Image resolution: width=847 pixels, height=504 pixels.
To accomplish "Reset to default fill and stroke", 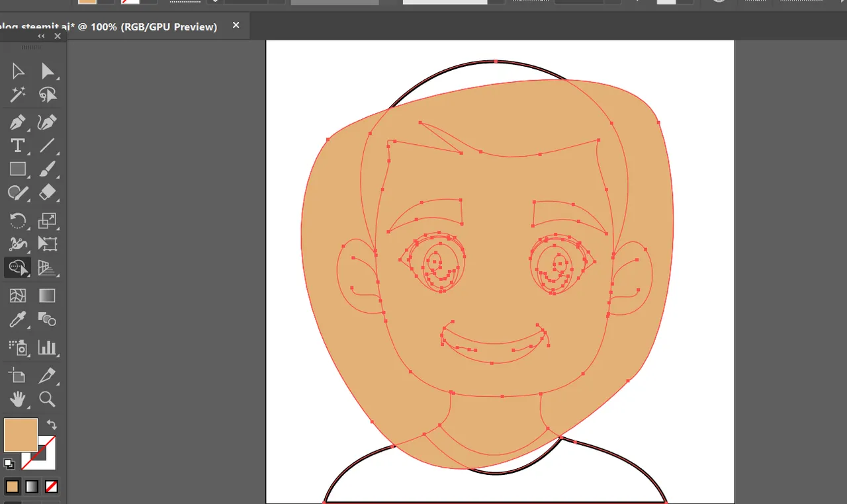I will tap(9, 464).
